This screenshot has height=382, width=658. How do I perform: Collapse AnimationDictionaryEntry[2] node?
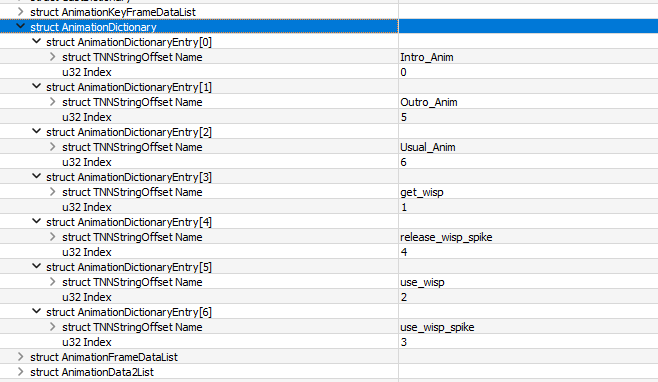tap(37, 131)
